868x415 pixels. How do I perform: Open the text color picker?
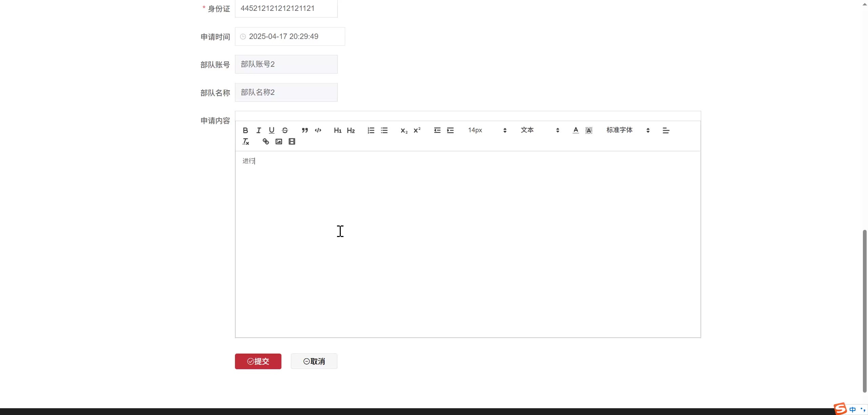[x=576, y=130]
